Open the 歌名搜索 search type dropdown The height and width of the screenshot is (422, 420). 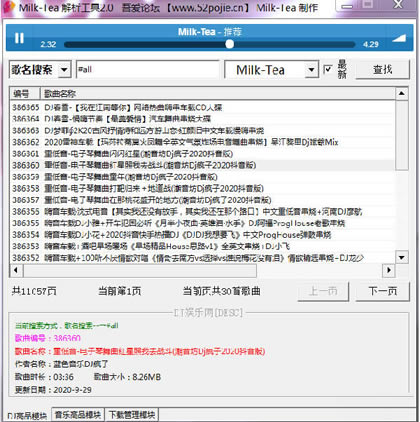point(64,70)
